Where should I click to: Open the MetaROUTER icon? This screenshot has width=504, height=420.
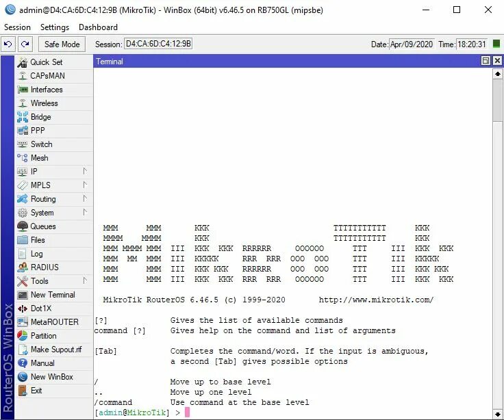pyautogui.click(x=22, y=322)
